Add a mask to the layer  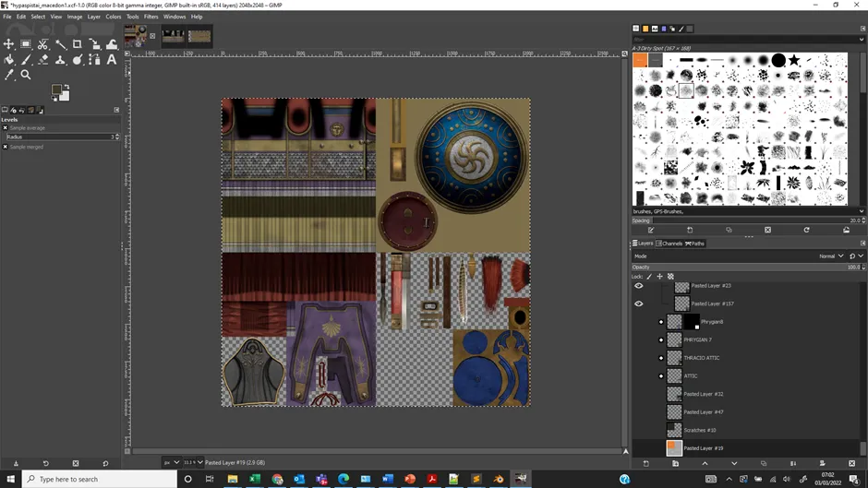click(x=822, y=463)
